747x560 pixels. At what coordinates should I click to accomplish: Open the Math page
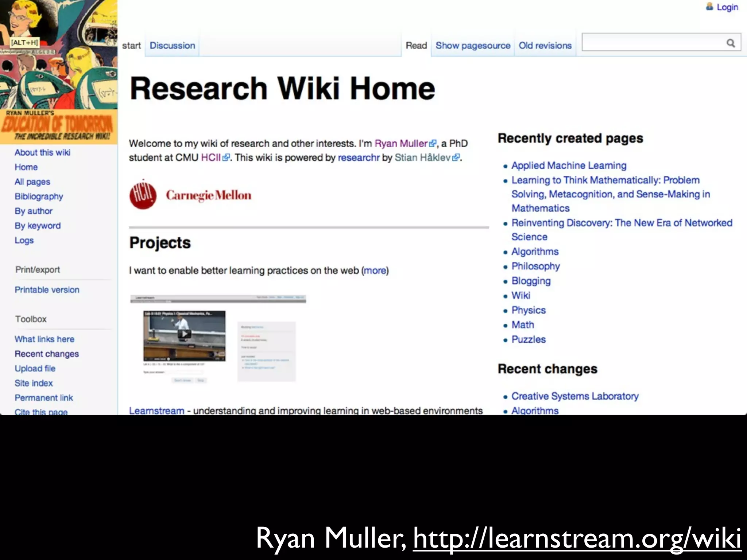tap(523, 325)
